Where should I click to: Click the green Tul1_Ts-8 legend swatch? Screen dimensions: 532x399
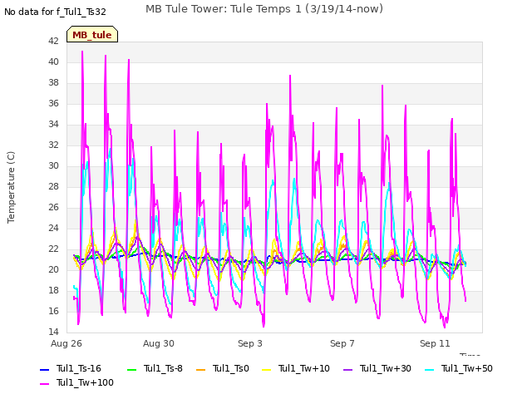pos(131,369)
